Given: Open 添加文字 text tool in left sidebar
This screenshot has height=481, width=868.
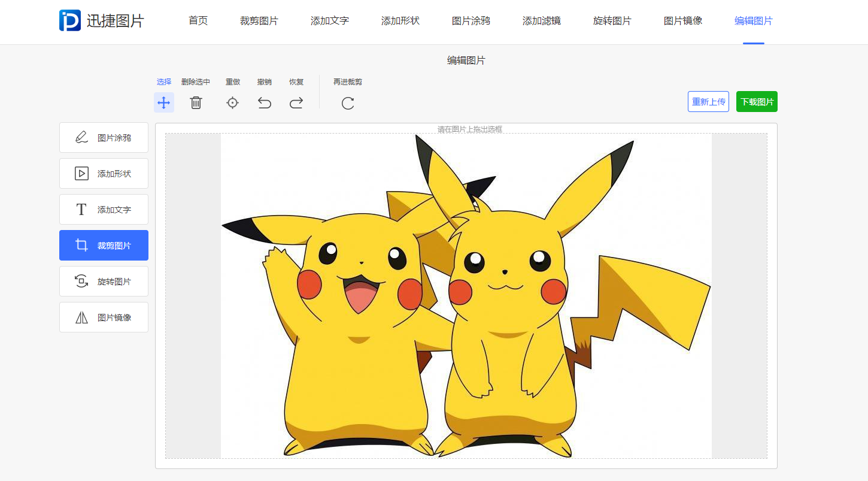Looking at the screenshot, I should (104, 210).
